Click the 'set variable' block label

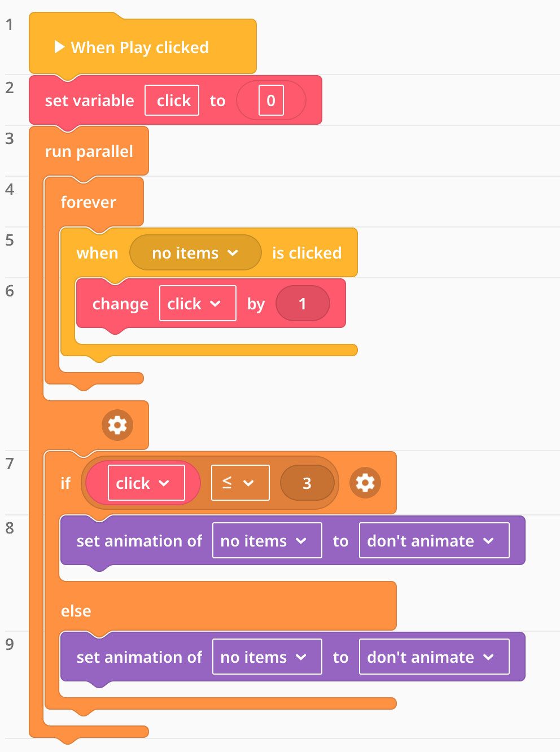(89, 100)
